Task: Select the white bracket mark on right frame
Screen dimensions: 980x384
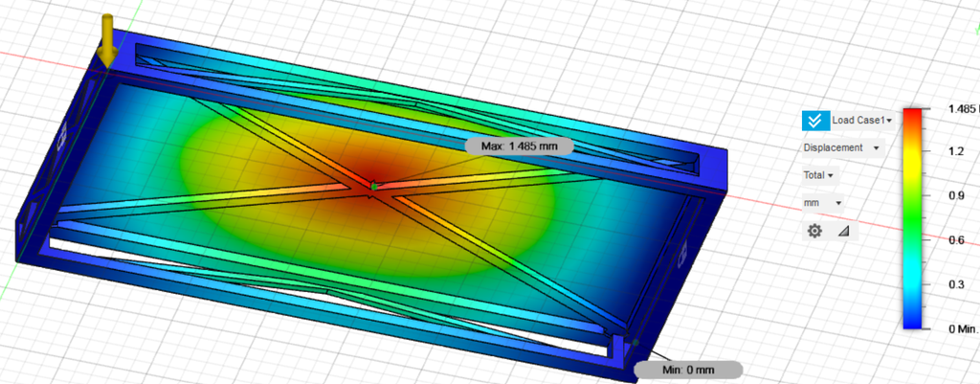Action: tap(683, 252)
